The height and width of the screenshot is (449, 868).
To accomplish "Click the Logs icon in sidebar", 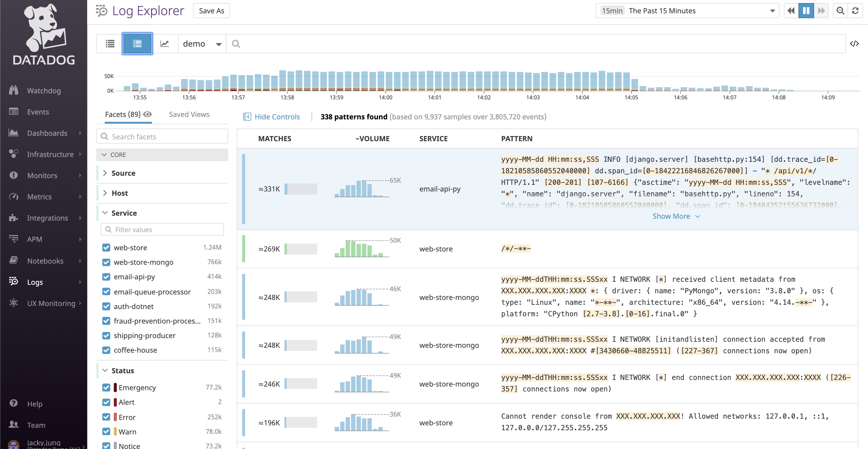I will click(14, 281).
